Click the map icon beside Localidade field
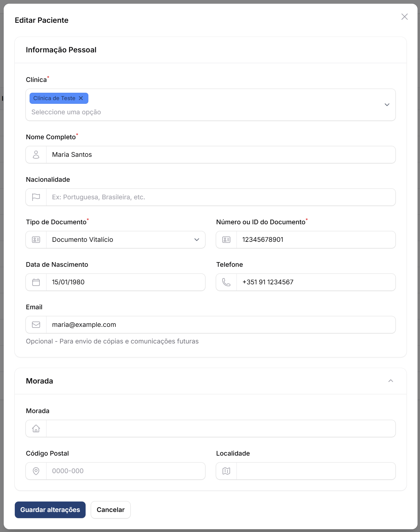 (226, 471)
